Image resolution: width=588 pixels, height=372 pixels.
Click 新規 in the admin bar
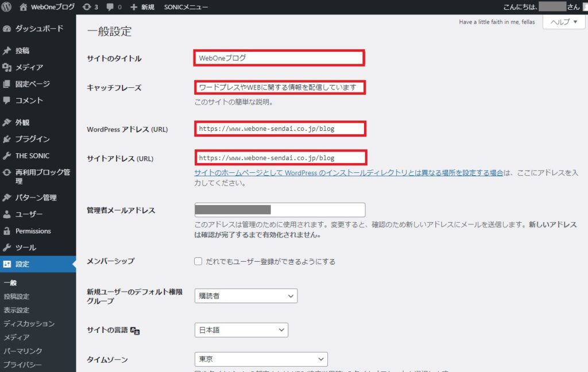148,7
